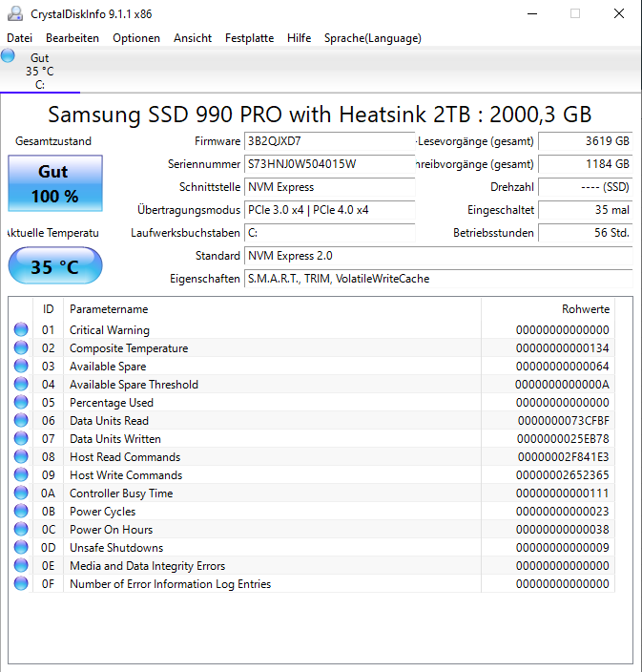
Task: Click the Rohwerte column header
Action: (549, 309)
